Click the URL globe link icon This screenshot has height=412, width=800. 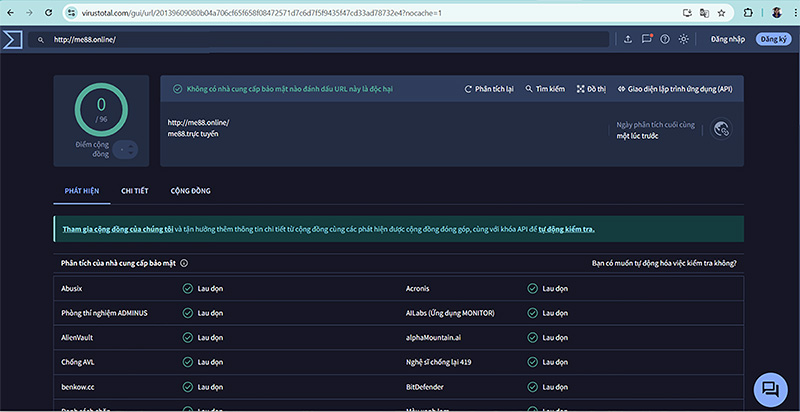(x=721, y=130)
